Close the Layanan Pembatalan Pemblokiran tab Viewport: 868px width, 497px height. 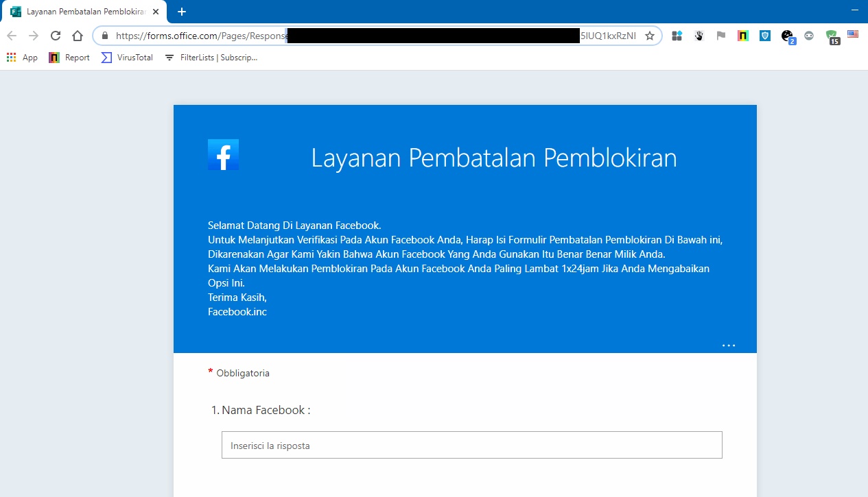pos(156,12)
